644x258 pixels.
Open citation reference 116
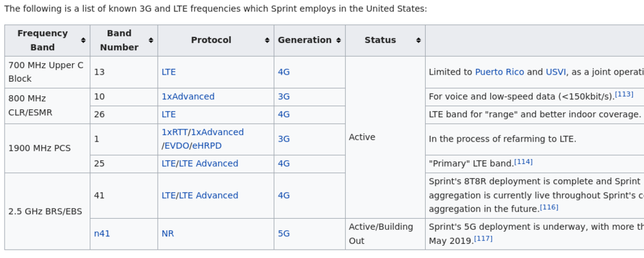point(549,207)
